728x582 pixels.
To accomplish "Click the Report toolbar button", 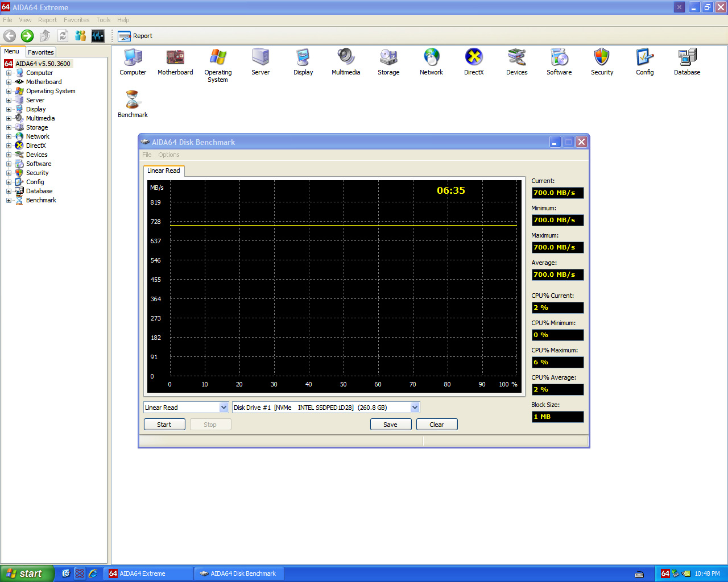I will pyautogui.click(x=135, y=36).
